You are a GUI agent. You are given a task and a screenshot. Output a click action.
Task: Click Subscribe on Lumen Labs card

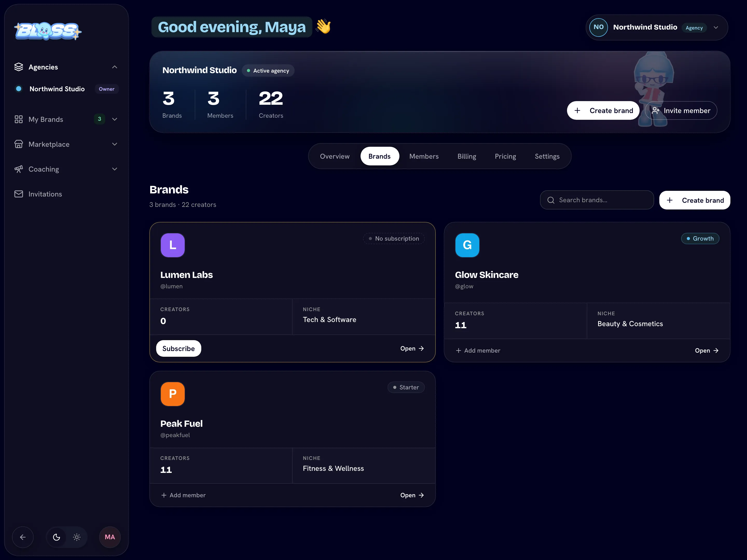click(178, 348)
